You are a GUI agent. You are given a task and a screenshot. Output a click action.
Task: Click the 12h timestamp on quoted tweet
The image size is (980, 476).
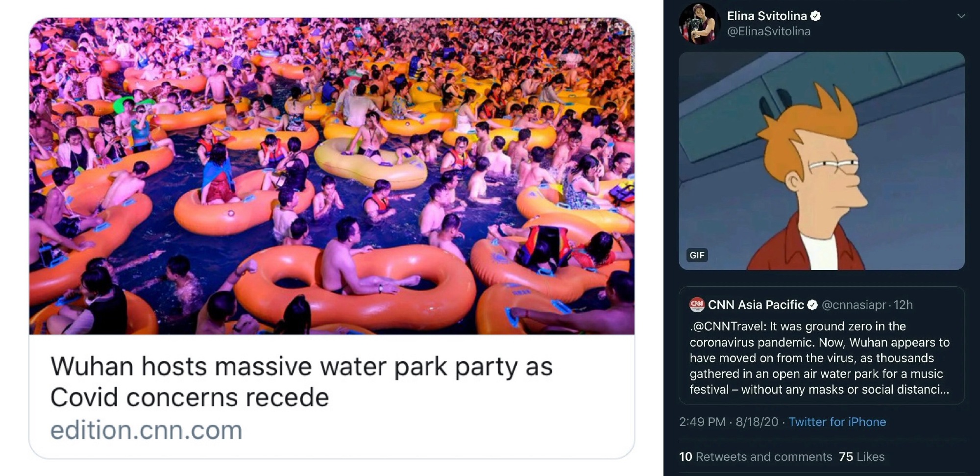coord(903,305)
